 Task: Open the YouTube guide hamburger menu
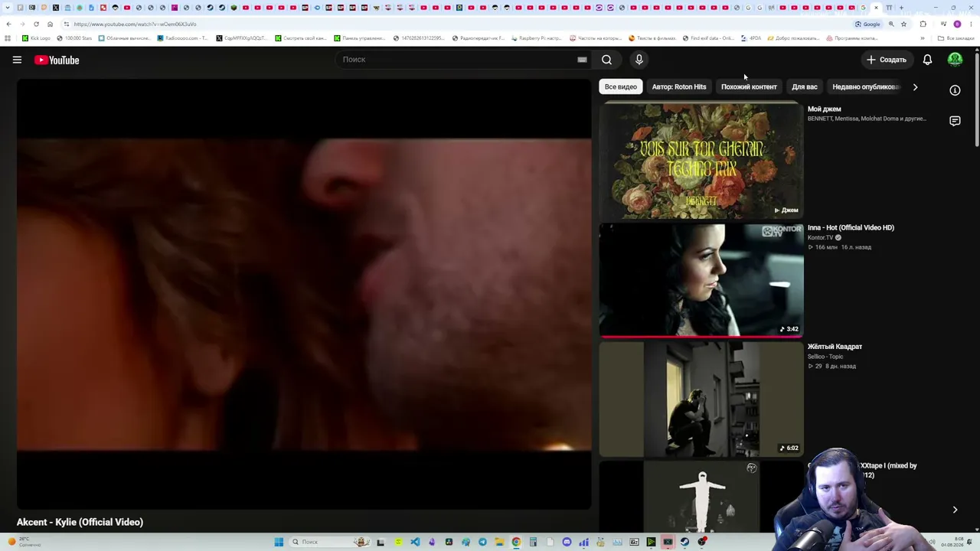(17, 60)
